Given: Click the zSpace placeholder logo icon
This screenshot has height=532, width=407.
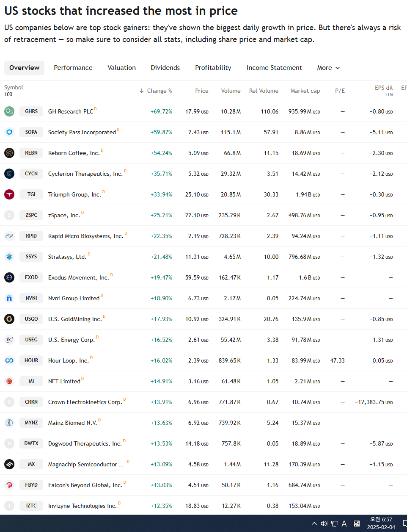Looking at the screenshot, I should click(9, 215).
